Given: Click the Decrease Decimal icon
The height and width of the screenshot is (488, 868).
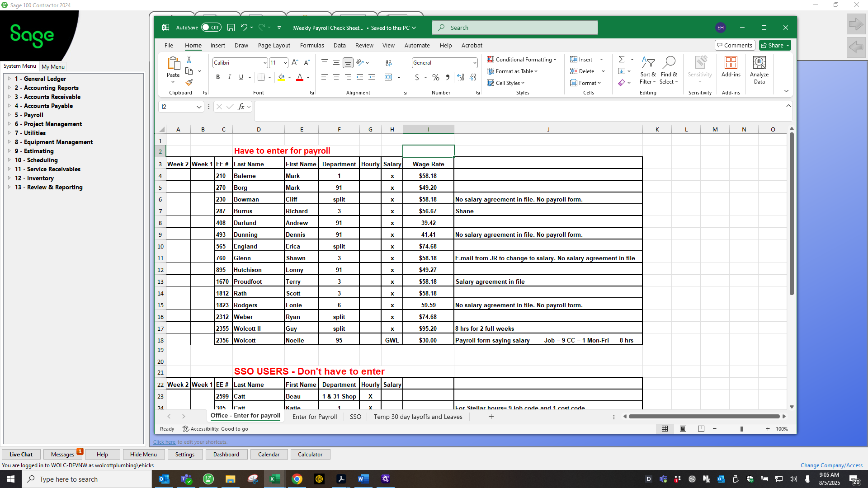Looking at the screenshot, I should (472, 77).
